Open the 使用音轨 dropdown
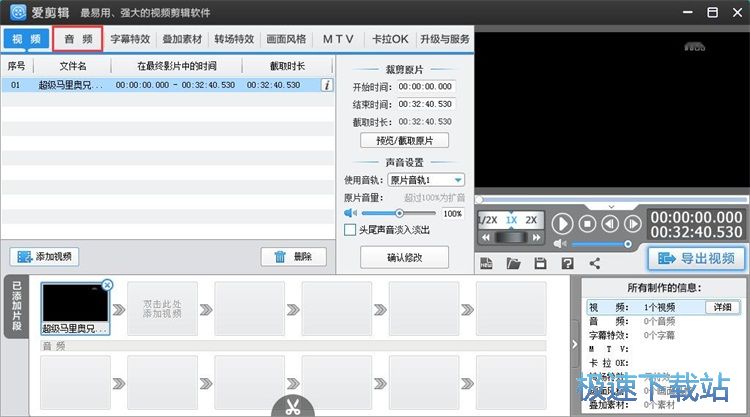Image resolution: width=750 pixels, height=417 pixels. tap(426, 180)
